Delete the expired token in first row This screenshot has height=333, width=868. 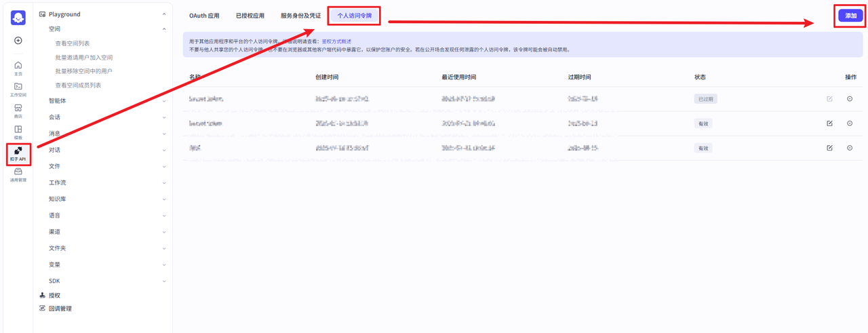coord(850,99)
